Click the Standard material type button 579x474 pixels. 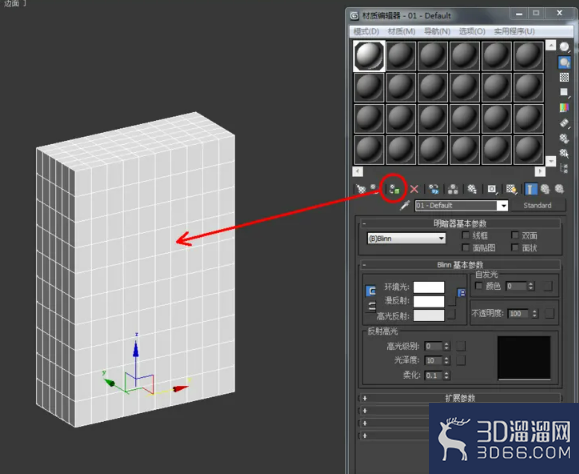tap(537, 205)
